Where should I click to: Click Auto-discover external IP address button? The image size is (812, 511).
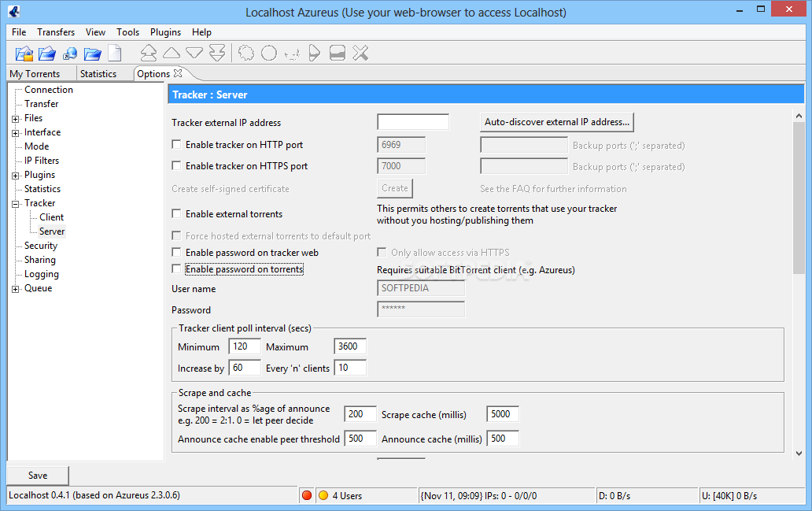tap(557, 122)
